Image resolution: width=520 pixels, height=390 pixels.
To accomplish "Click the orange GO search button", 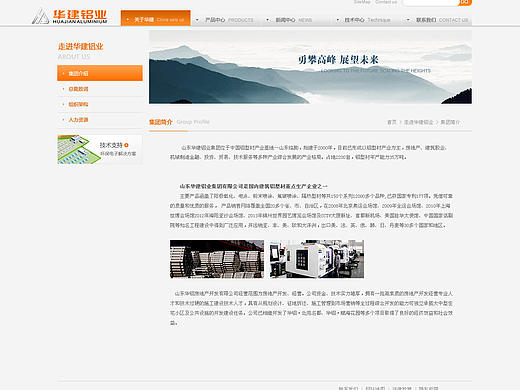I will tap(465, 2).
